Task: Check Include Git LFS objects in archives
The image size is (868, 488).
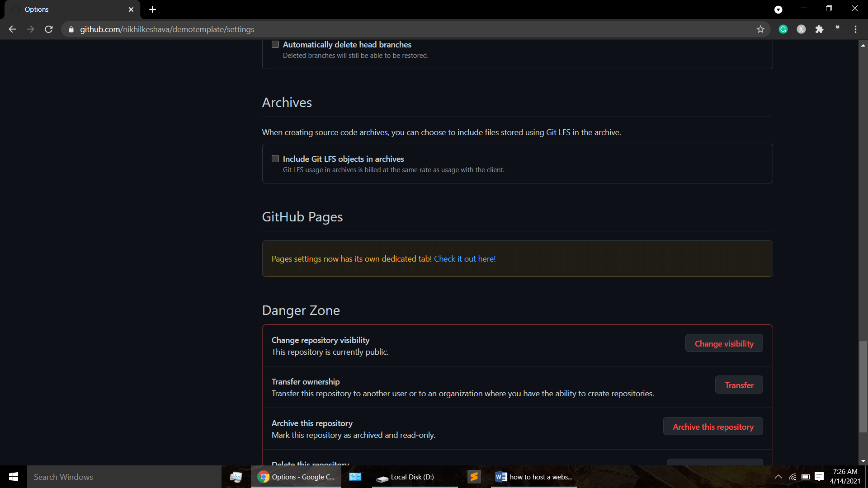Action: (275, 159)
